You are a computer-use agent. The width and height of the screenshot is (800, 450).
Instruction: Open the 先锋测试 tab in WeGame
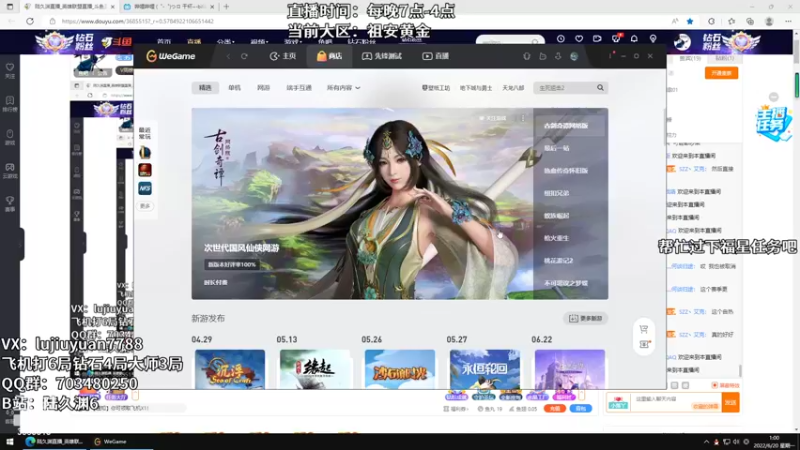coord(382,56)
